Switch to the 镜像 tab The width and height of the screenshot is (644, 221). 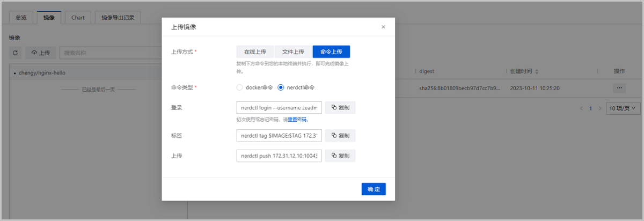49,17
